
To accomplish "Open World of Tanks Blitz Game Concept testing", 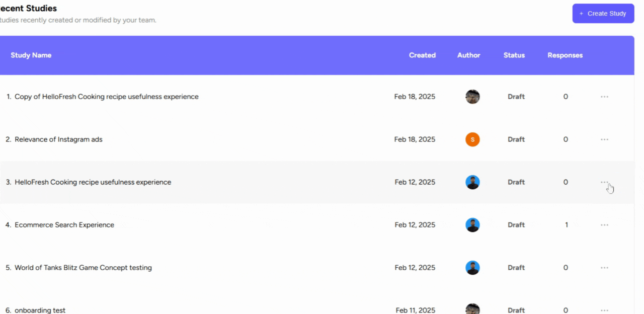I will pyautogui.click(x=83, y=268).
